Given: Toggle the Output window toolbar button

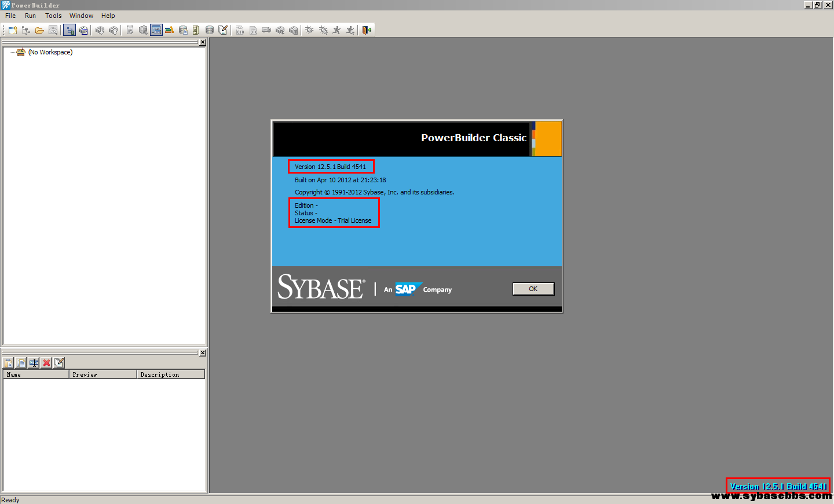Looking at the screenshot, I should click(x=83, y=30).
